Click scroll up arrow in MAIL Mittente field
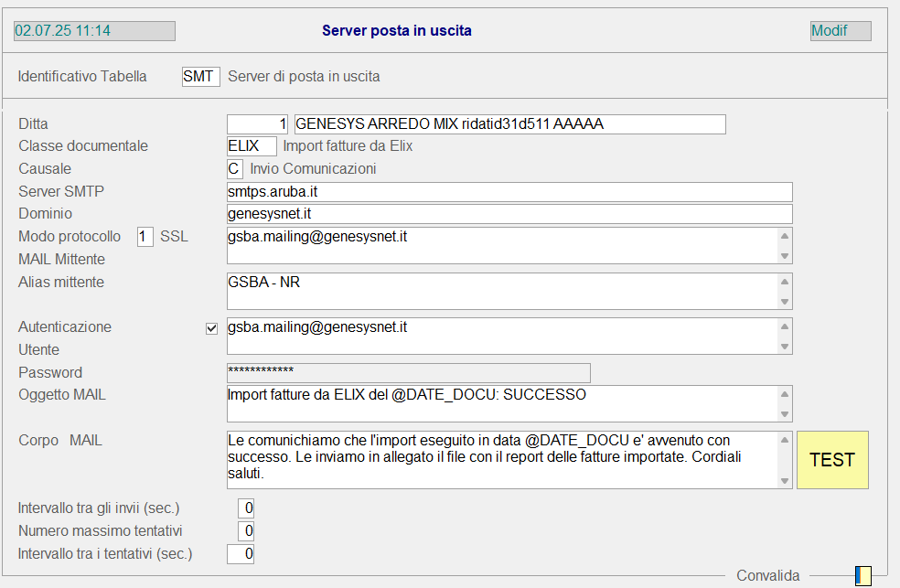The height and width of the screenshot is (588, 900). [784, 235]
